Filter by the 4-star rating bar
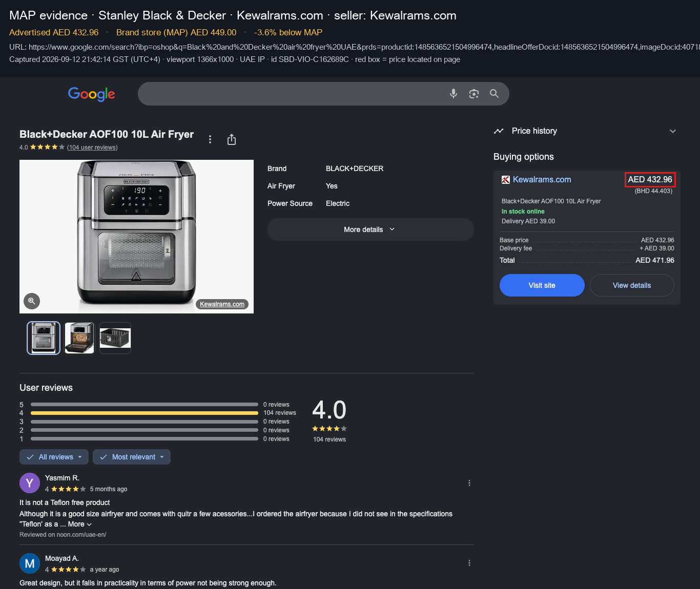 [x=145, y=413]
